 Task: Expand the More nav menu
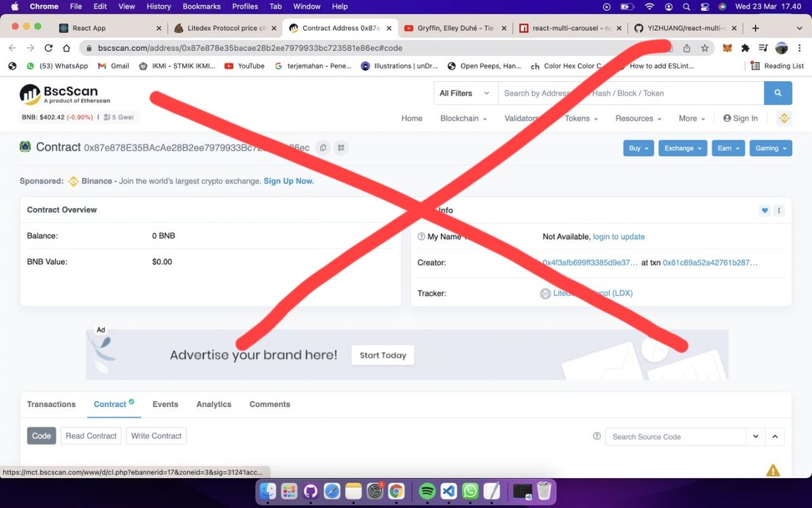click(x=692, y=118)
